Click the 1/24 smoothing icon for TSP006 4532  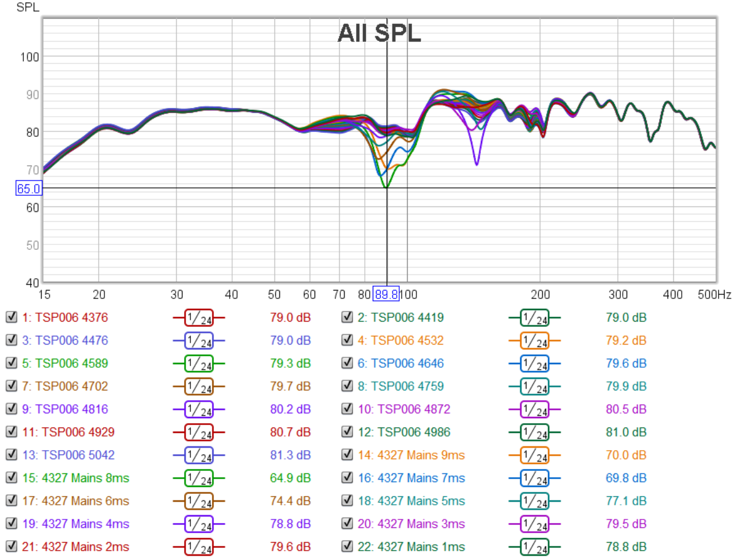pos(534,340)
